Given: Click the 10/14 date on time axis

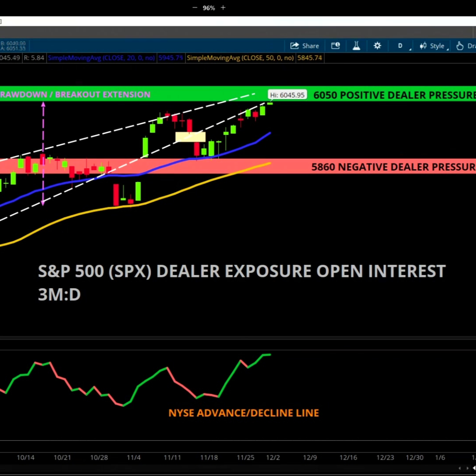Looking at the screenshot, I should (x=26, y=458).
